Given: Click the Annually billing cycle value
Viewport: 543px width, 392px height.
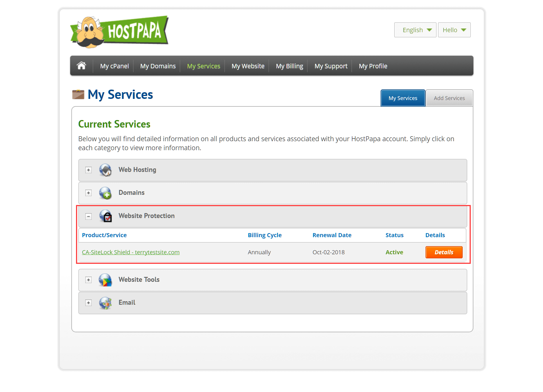Looking at the screenshot, I should (x=259, y=252).
